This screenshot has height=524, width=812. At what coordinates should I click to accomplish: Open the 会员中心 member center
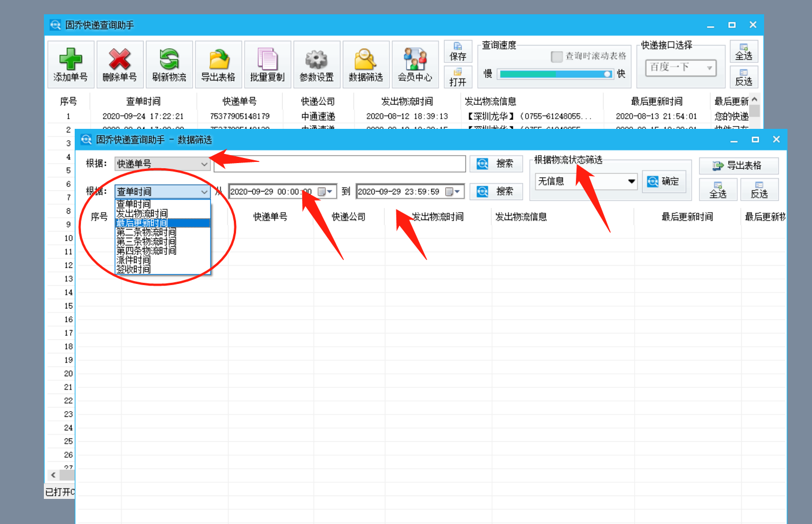pyautogui.click(x=415, y=64)
